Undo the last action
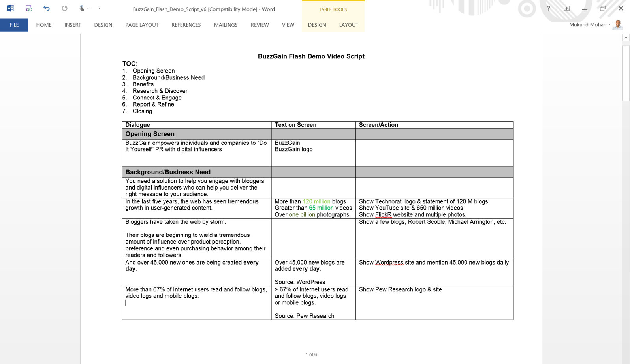The height and width of the screenshot is (364, 630). [x=47, y=8]
